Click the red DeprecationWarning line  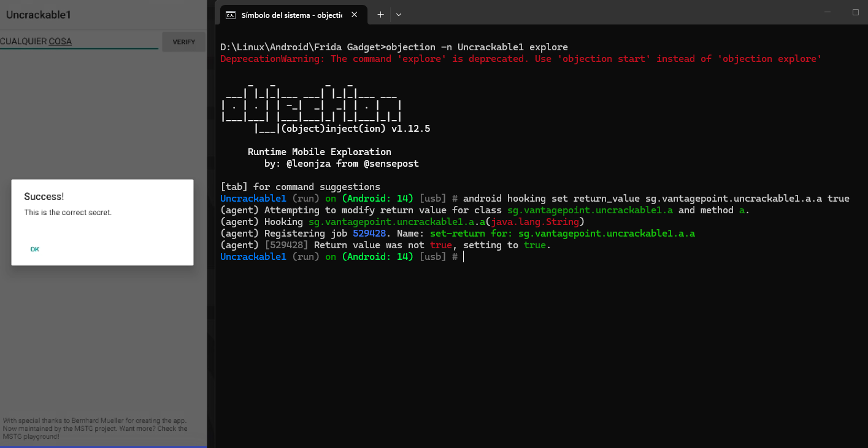521,59
